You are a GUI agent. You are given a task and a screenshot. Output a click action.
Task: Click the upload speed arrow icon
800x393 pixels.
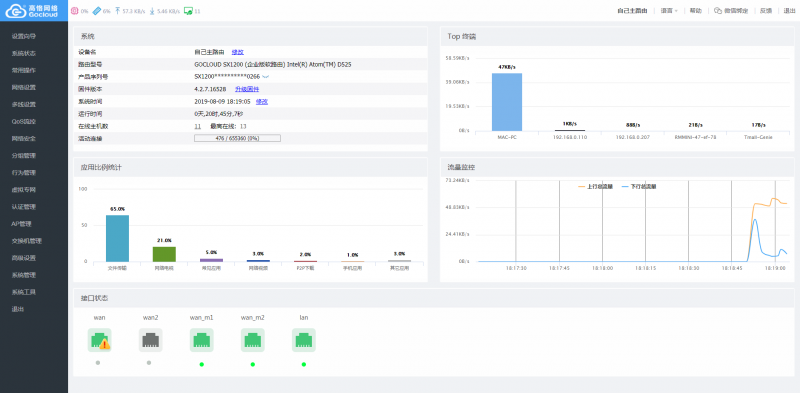tap(118, 11)
